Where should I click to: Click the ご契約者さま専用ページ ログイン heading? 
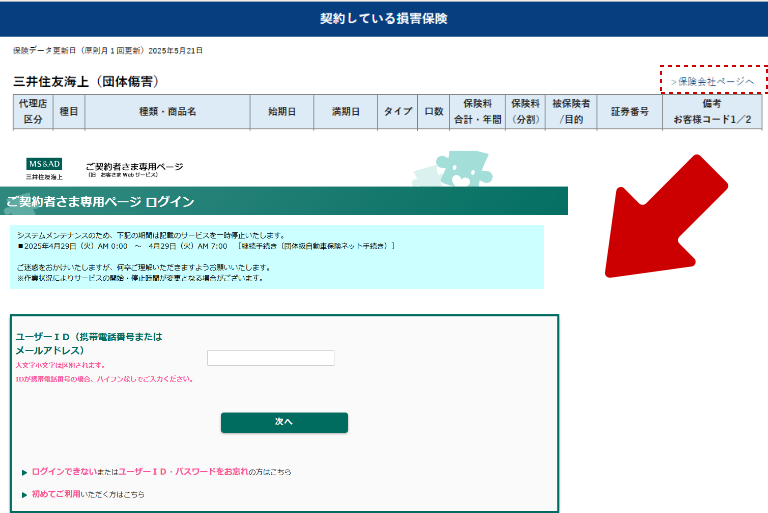[100, 201]
